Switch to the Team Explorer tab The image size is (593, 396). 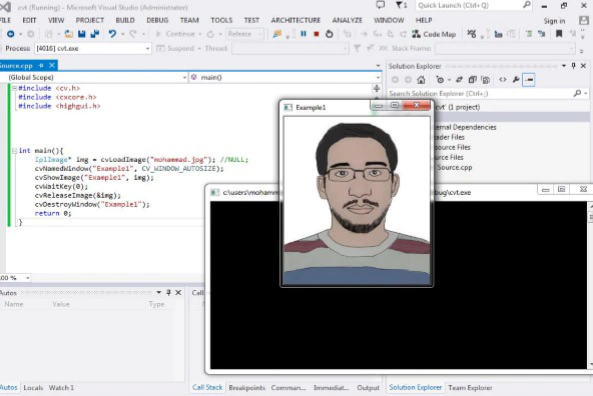pos(470,388)
